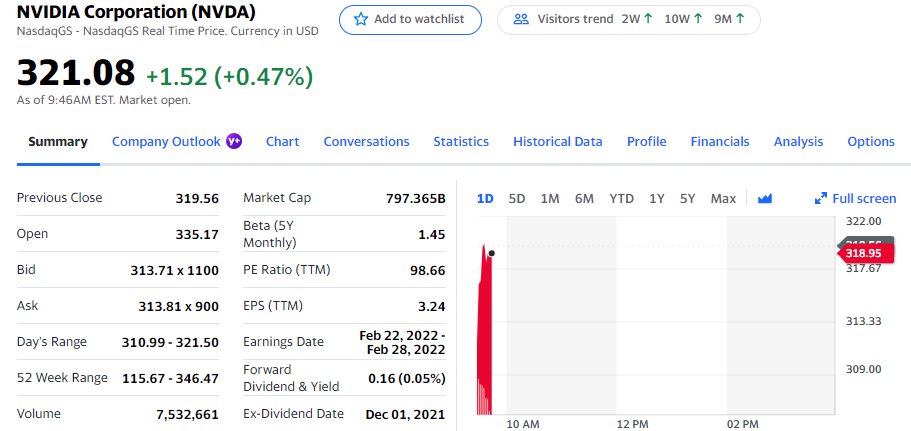Click the 10W visitors trend indicator
The width and height of the screenshot is (911, 431).
pyautogui.click(x=683, y=19)
